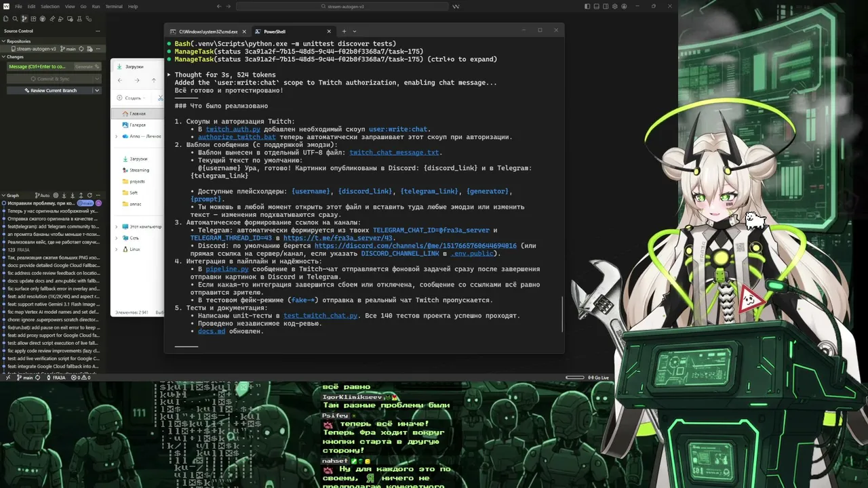Screen dimensions: 868x488
Task: Select Галерея in Explorer navigation pane
Action: [x=137, y=125]
